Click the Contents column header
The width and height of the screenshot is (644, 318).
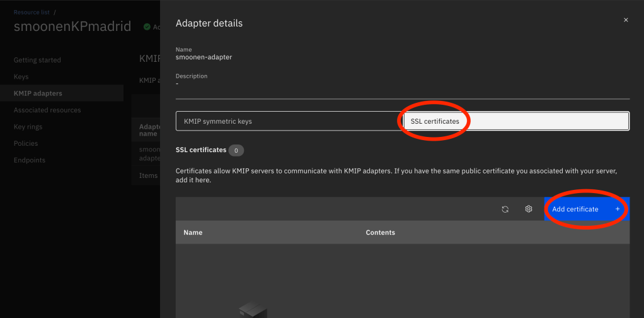click(x=380, y=233)
